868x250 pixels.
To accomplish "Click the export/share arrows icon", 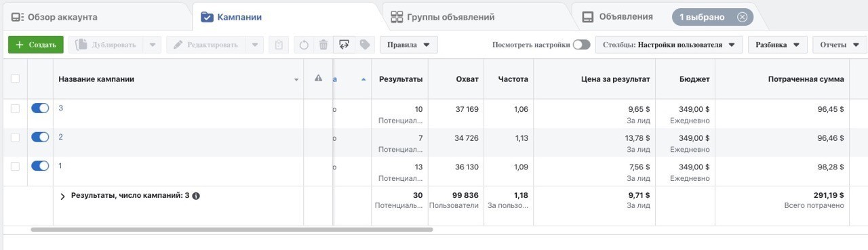I will click(344, 45).
